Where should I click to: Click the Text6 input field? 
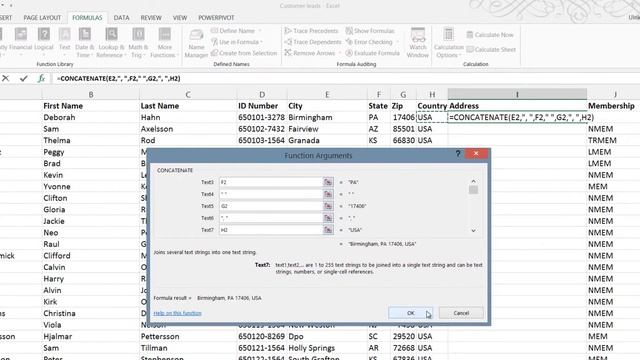pos(271,218)
